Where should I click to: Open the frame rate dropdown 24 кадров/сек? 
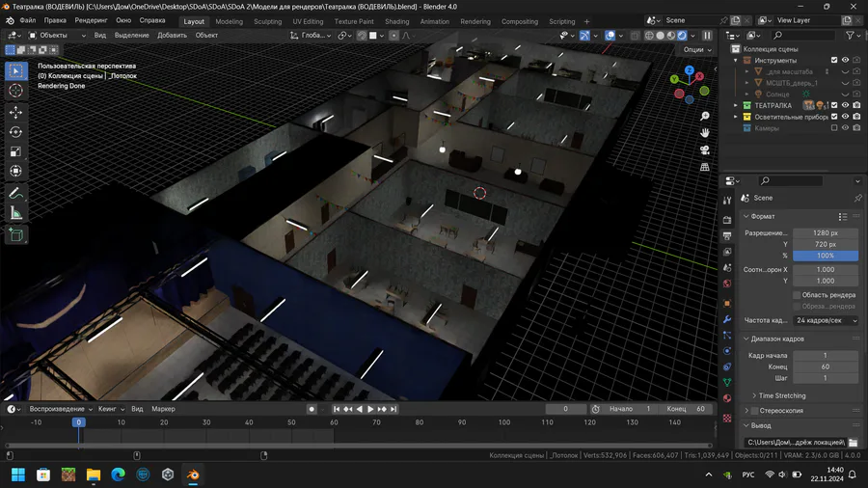826,320
